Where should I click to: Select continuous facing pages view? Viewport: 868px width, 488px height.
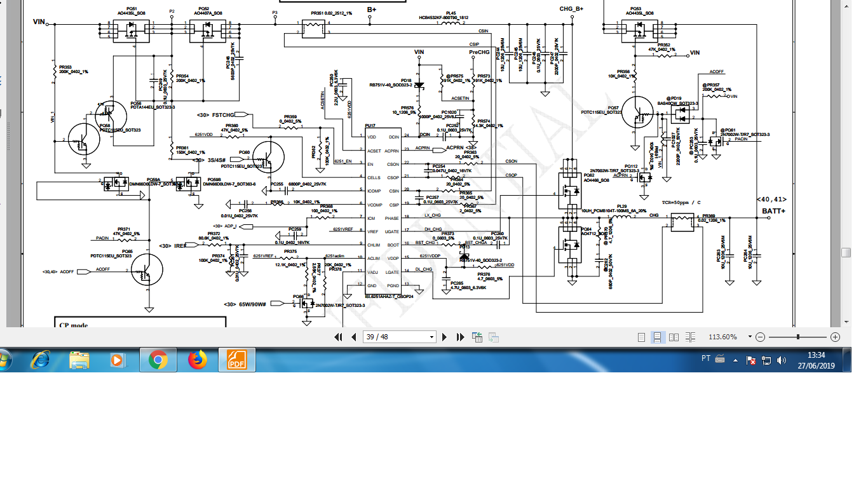pos(691,337)
